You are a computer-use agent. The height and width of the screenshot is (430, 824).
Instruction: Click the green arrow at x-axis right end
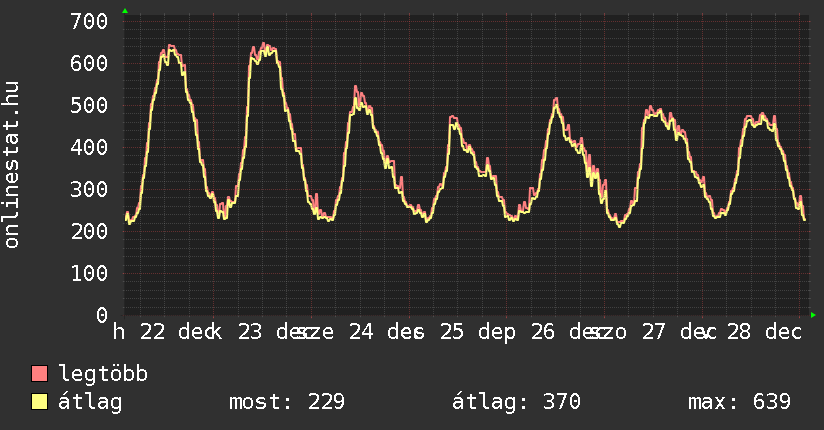coord(814,315)
